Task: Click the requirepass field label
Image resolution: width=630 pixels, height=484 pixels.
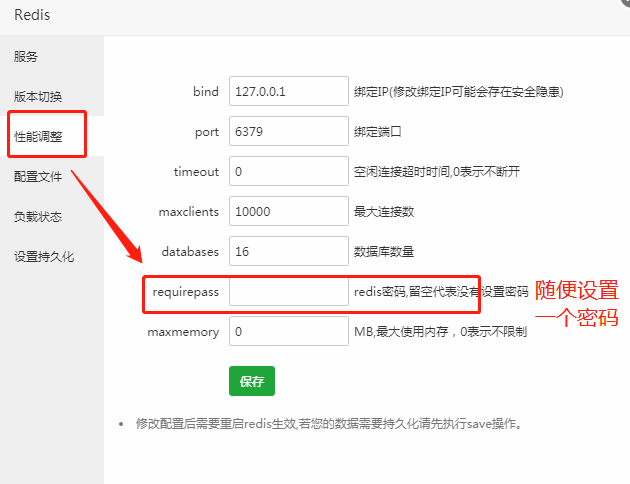Action: (x=185, y=292)
